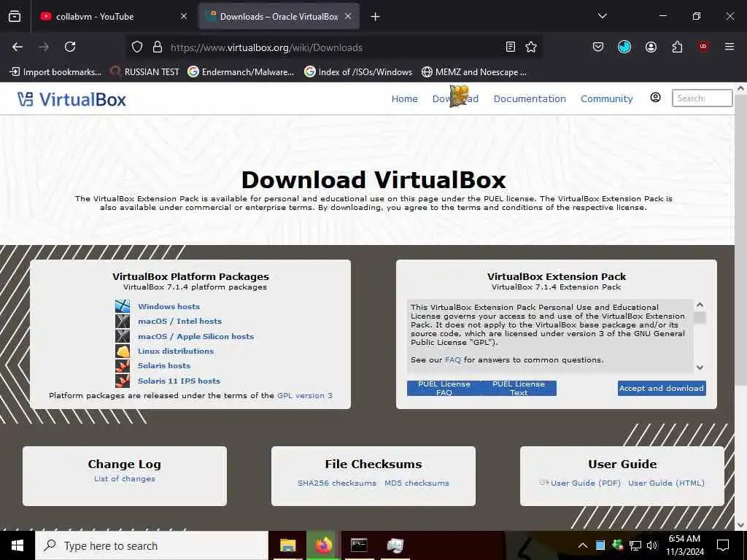Screen dimensions: 747x560
Task: Toggle reader view icon in address bar
Action: point(510,47)
